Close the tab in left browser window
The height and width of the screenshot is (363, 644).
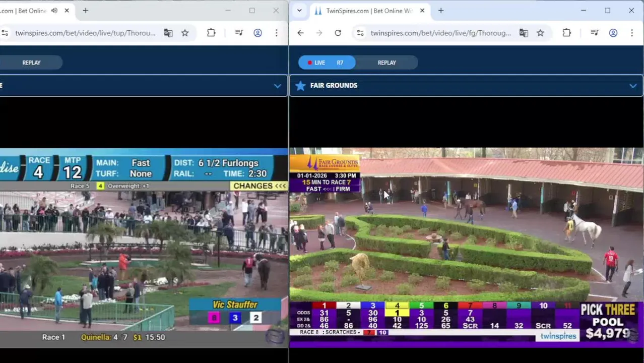tap(67, 11)
